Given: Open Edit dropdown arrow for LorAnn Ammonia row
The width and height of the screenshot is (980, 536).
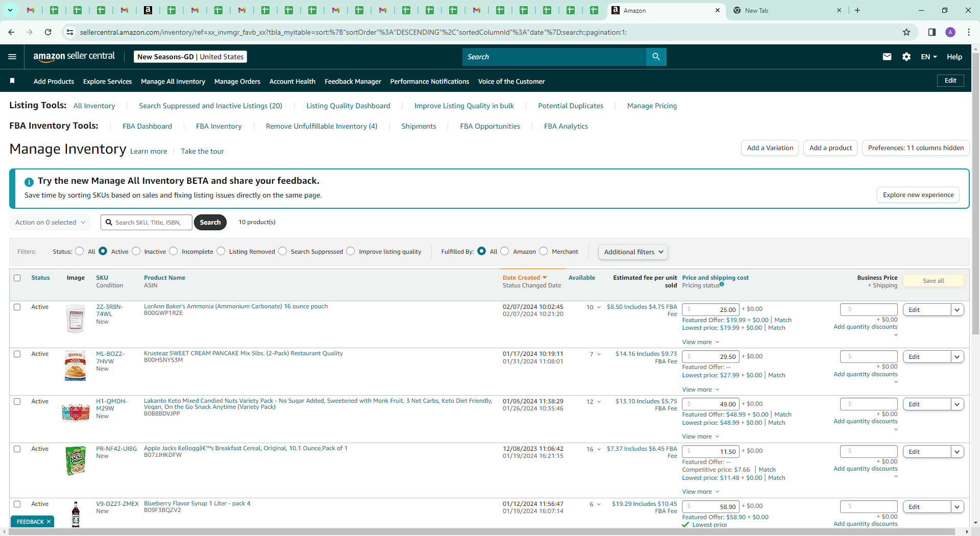Looking at the screenshot, I should click(x=958, y=310).
